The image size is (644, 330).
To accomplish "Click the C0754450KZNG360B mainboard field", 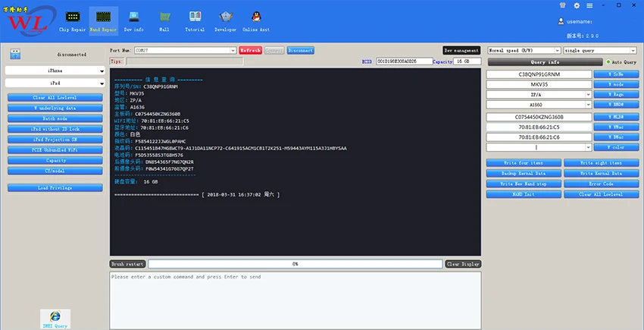I will (x=539, y=117).
